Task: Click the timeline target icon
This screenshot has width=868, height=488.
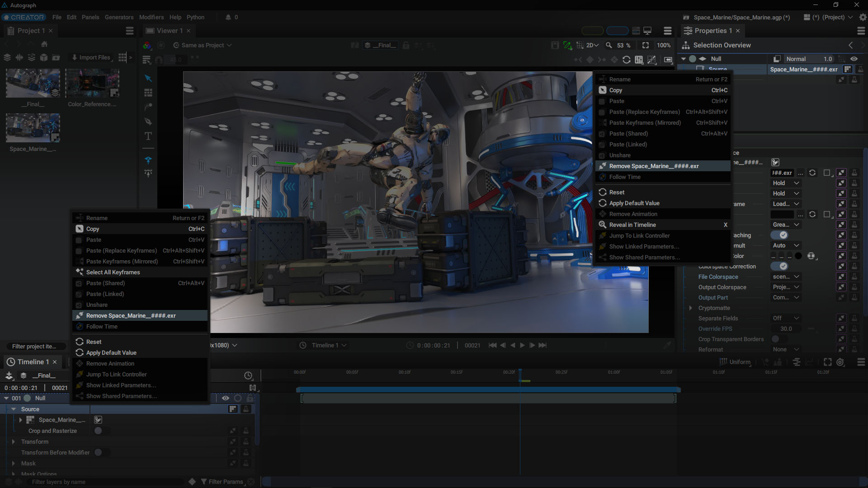Action: (x=840, y=362)
